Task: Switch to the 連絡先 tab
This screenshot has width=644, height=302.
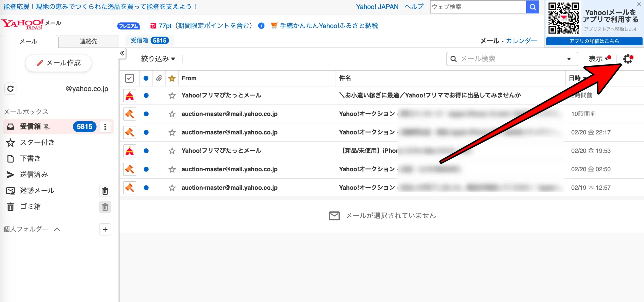Action: (89, 41)
